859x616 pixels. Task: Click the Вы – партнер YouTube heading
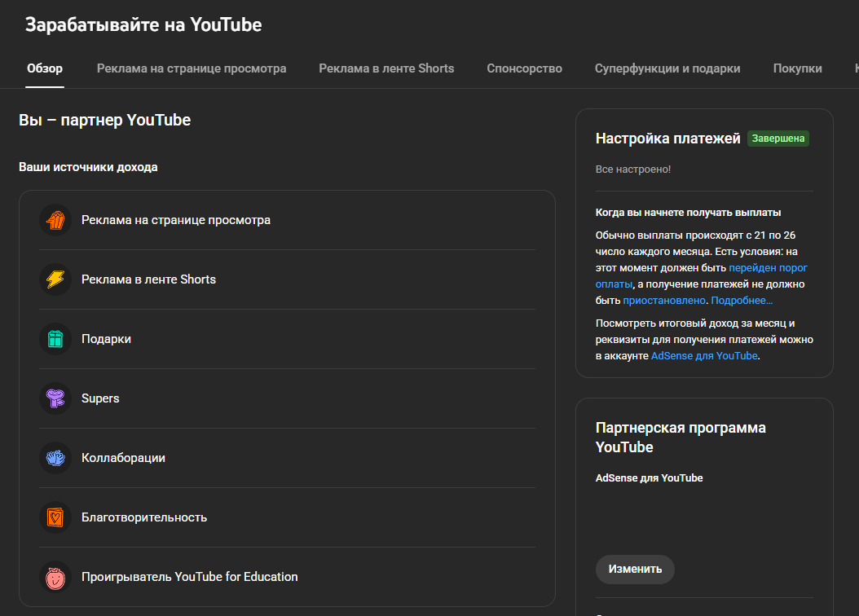pyautogui.click(x=104, y=120)
